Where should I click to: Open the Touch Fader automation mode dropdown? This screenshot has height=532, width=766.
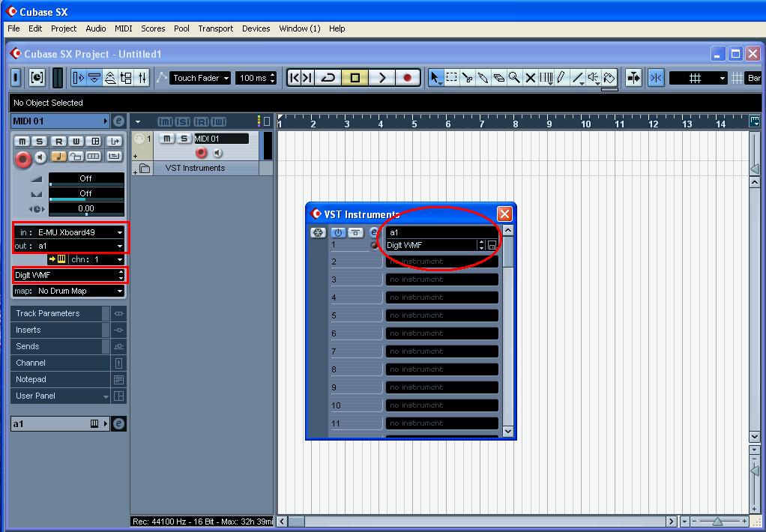200,78
